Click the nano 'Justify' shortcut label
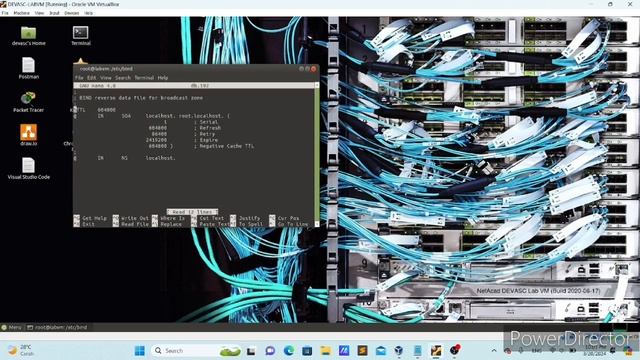Image resolution: width=640 pixels, height=360 pixels. 249,218
